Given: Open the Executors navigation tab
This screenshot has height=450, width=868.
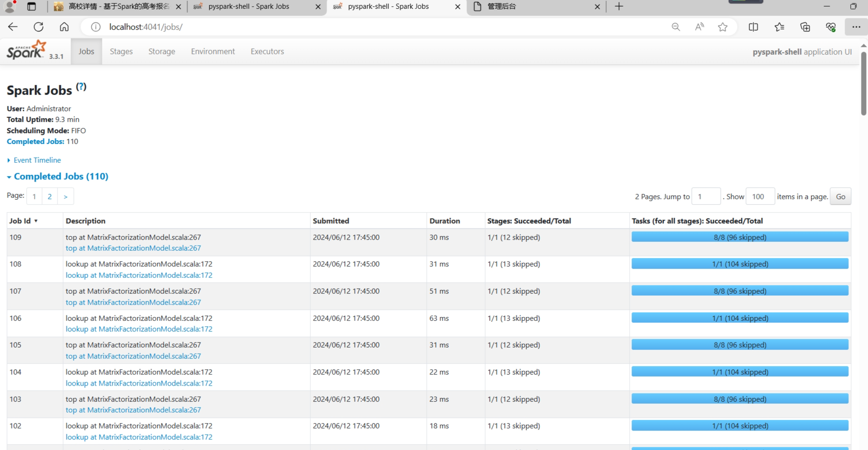Looking at the screenshot, I should 267,51.
